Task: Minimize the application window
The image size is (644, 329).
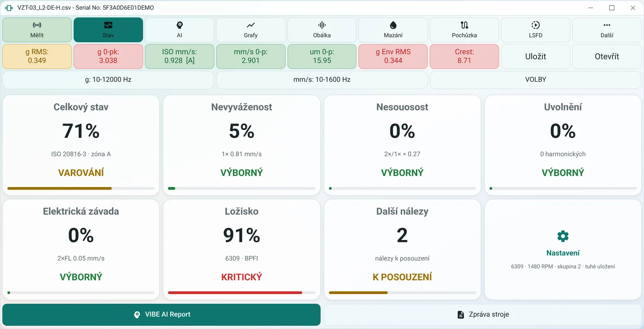Action: click(x=591, y=8)
